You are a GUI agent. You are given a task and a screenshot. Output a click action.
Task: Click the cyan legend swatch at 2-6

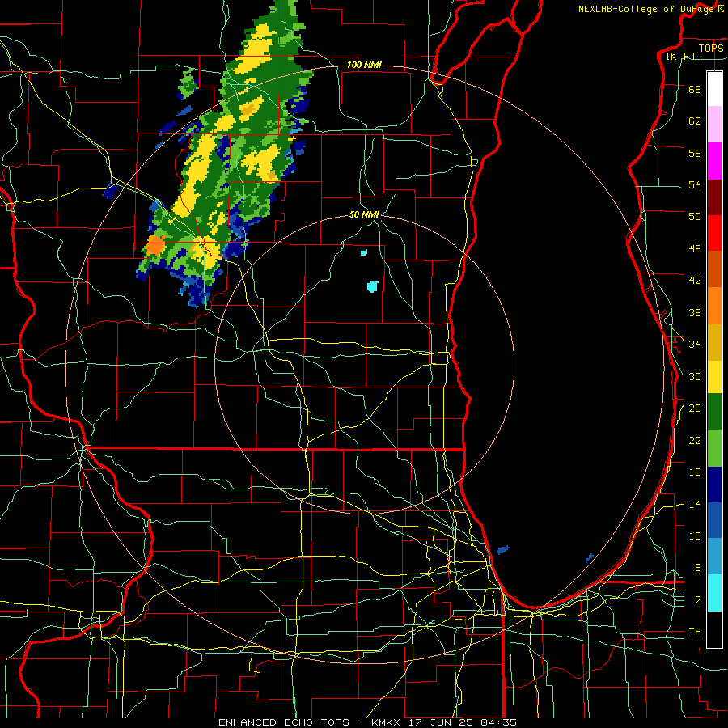tap(714, 593)
